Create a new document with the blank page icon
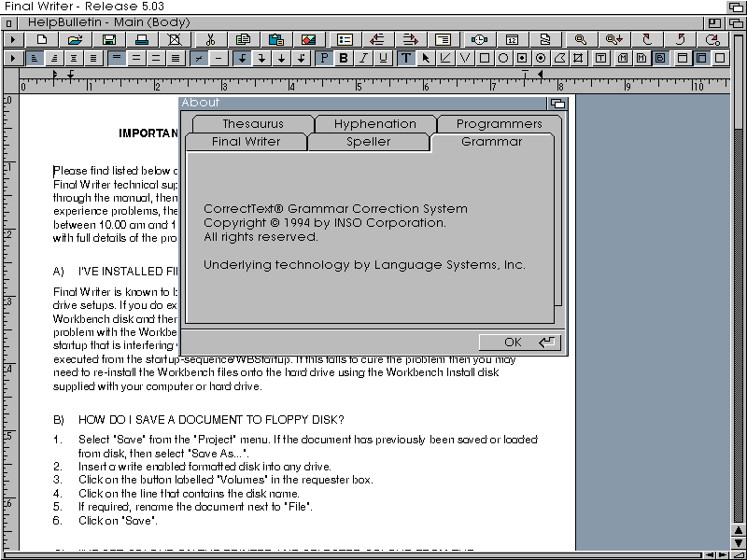 click(x=42, y=39)
